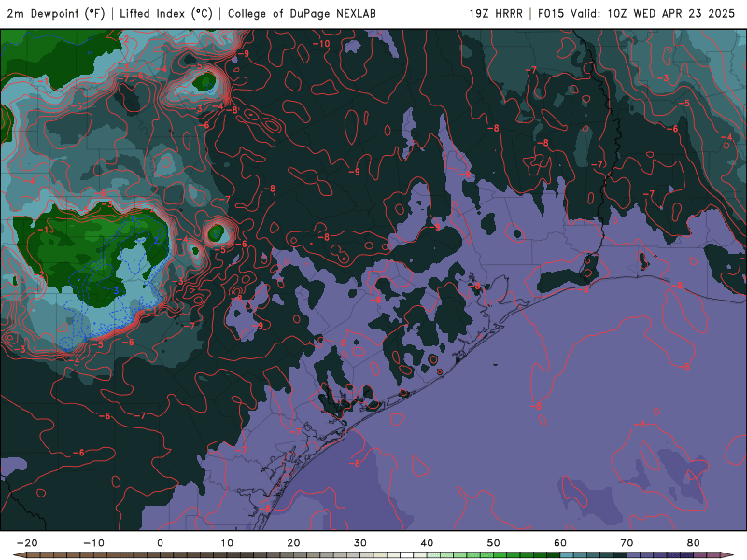Click the 80 label on the color scale

[694, 543]
